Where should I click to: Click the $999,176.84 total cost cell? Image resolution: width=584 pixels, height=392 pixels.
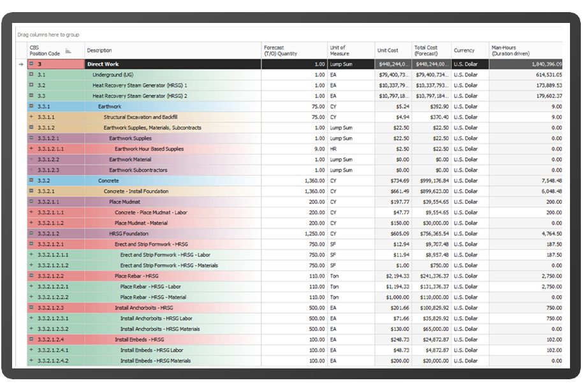(x=432, y=181)
